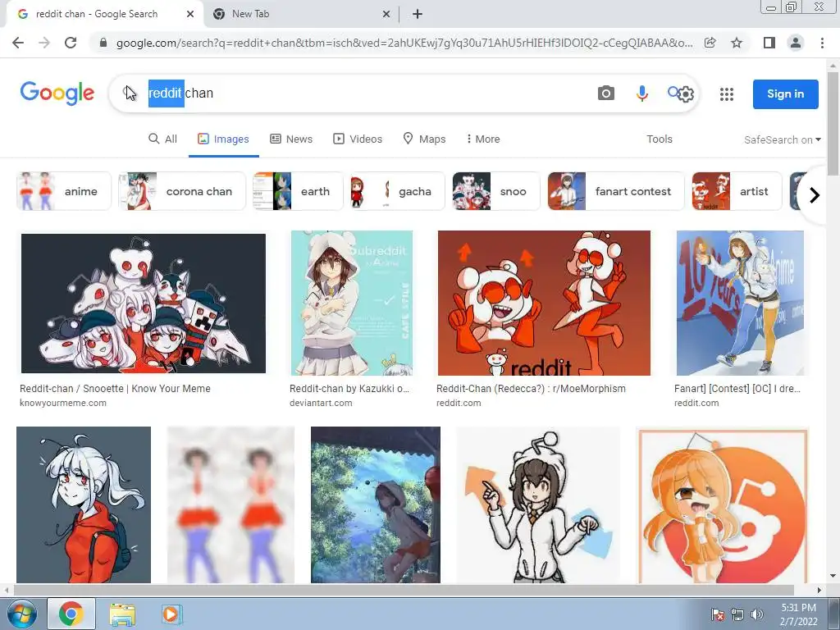
Task: Filter by the 'earth' suggestion chip
Action: click(297, 191)
